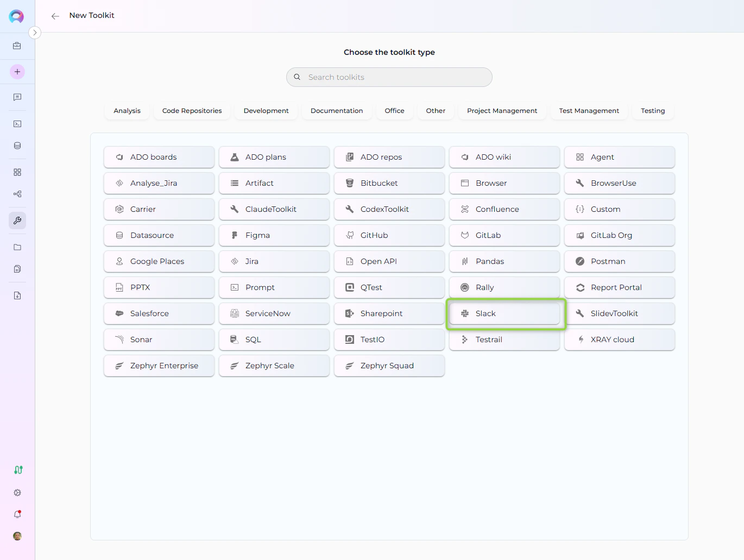
Task: Open the user avatar in the sidebar
Action: click(17, 536)
